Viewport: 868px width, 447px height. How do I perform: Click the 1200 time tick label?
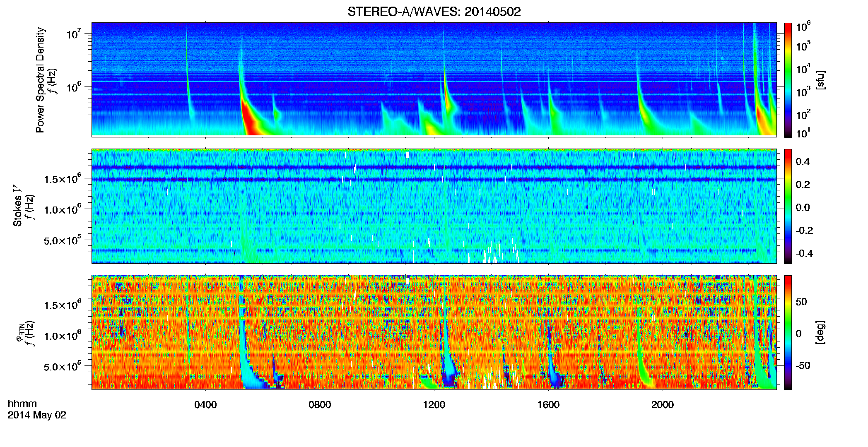(434, 405)
